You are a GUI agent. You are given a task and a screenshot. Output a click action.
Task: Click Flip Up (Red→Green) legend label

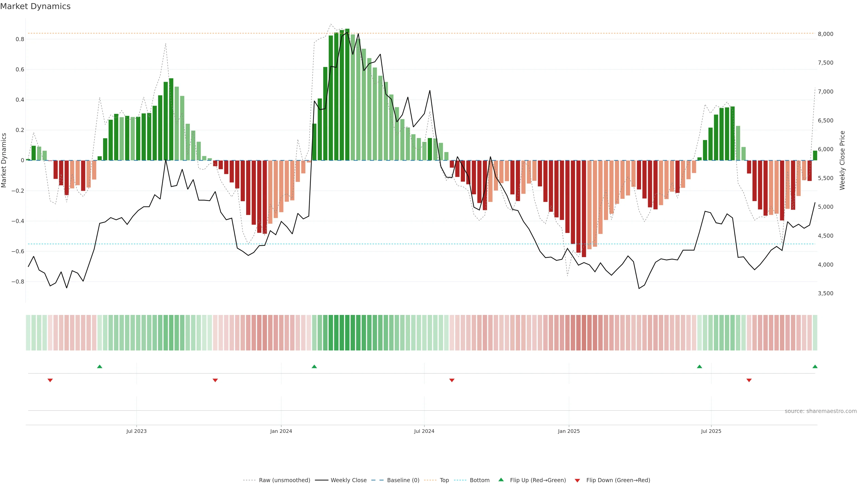[538, 480]
